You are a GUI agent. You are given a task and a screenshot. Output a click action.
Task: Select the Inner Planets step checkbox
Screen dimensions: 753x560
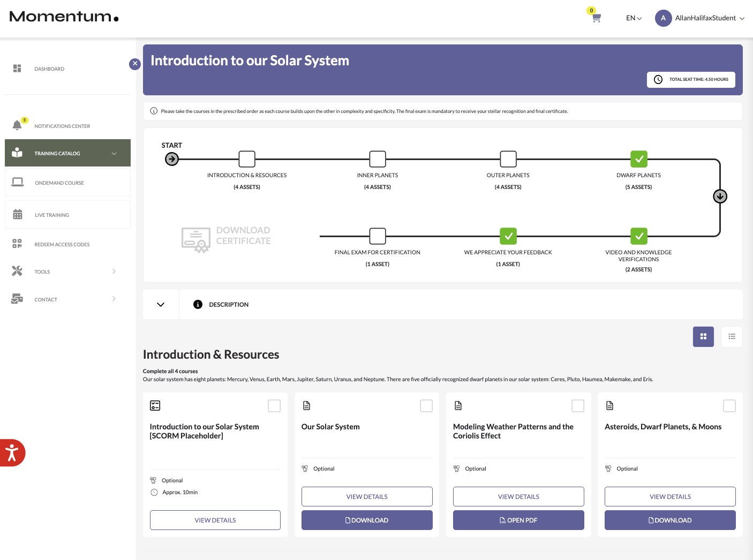tap(378, 159)
